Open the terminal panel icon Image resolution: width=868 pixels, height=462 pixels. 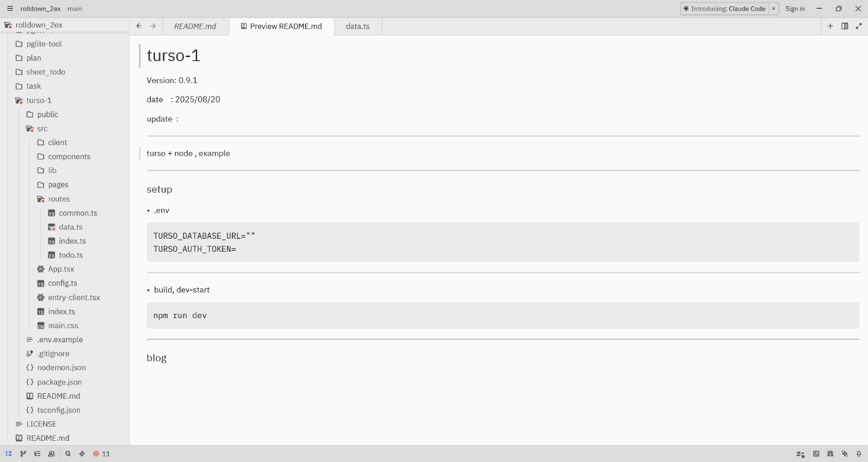(817, 454)
